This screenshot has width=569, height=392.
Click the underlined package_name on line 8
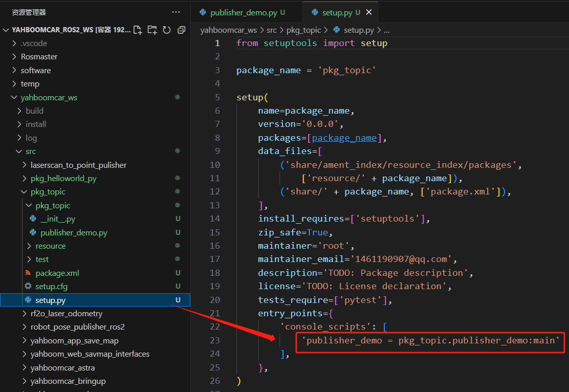[x=344, y=138]
